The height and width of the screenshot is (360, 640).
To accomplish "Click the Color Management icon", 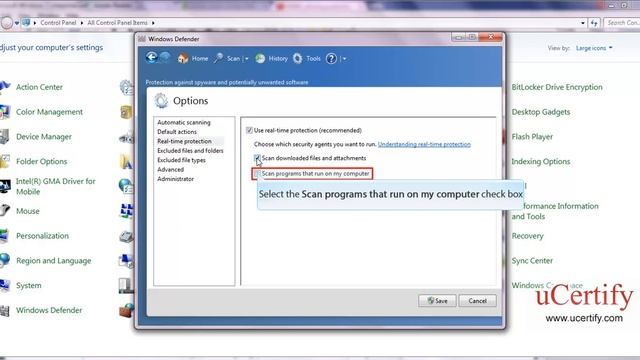I will point(4,112).
